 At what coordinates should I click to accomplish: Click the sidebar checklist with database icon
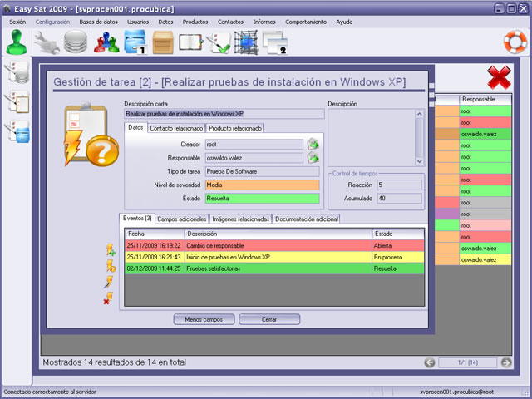pos(17,72)
